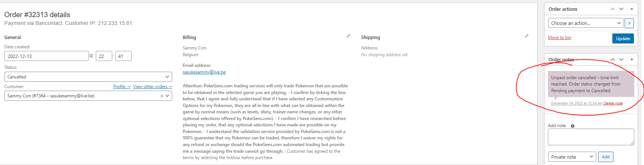This screenshot has width=644, height=165.
Task: Collapse the Order notes panel
Action: click(x=632, y=59)
